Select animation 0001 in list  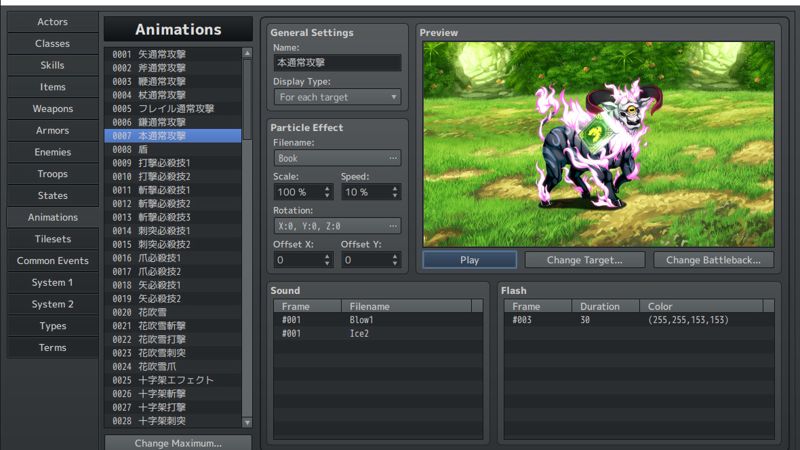(x=173, y=54)
